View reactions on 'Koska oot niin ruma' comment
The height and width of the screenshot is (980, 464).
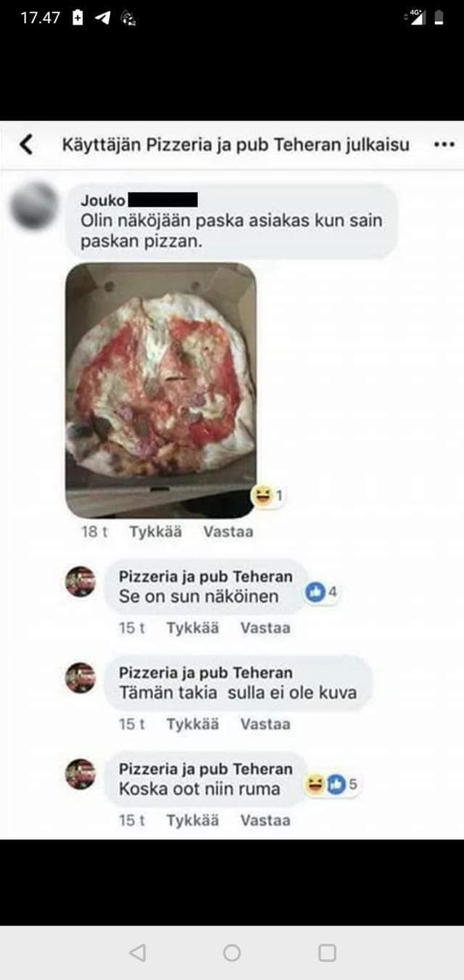pos(333,784)
